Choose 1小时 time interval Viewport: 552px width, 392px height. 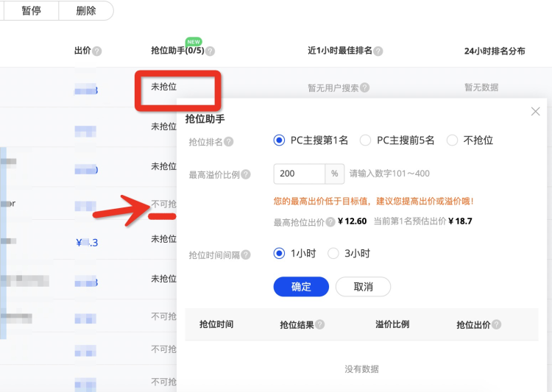tap(279, 254)
